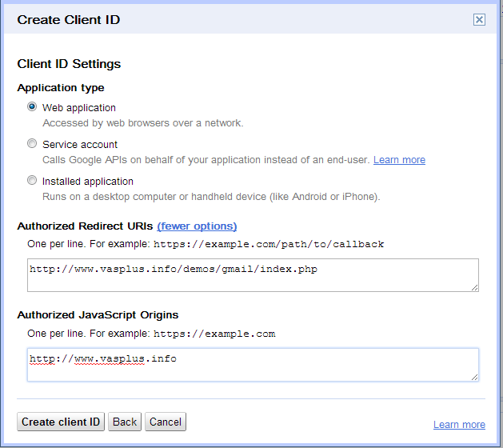Focus the Authorized JavaScript Origins text box
The width and height of the screenshot is (503, 448).
click(x=253, y=365)
